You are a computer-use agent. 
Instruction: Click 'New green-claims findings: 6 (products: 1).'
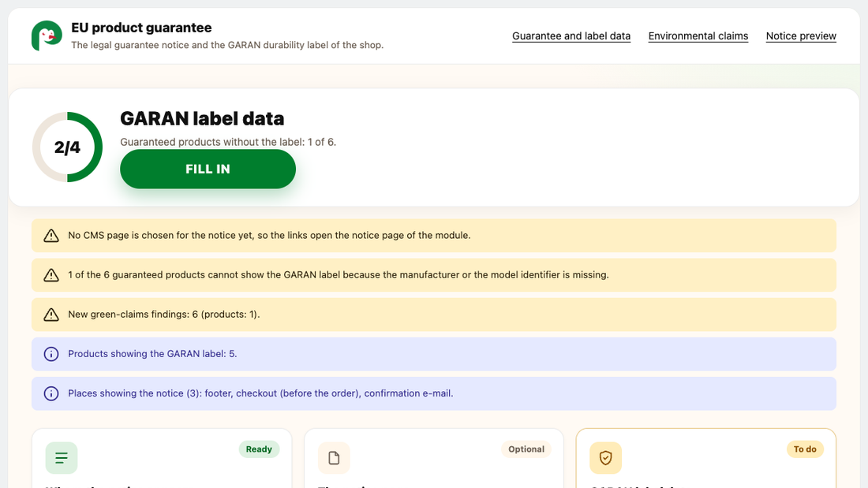point(164,315)
